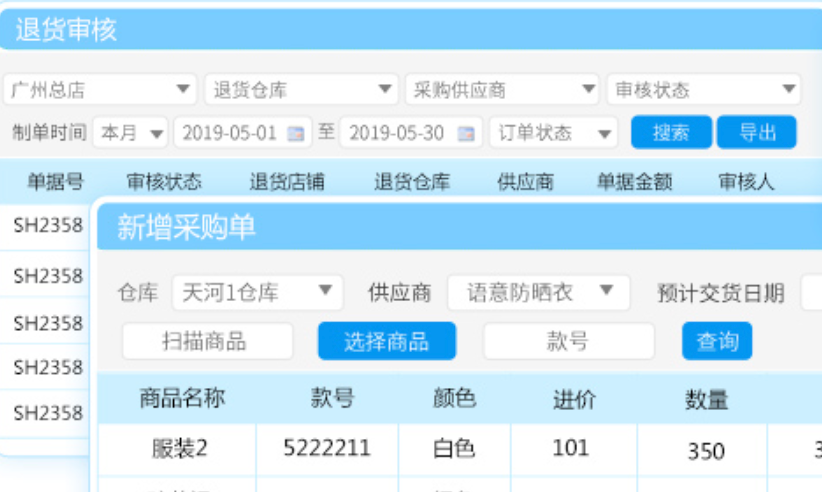Click the 查询 query button

pos(717,341)
